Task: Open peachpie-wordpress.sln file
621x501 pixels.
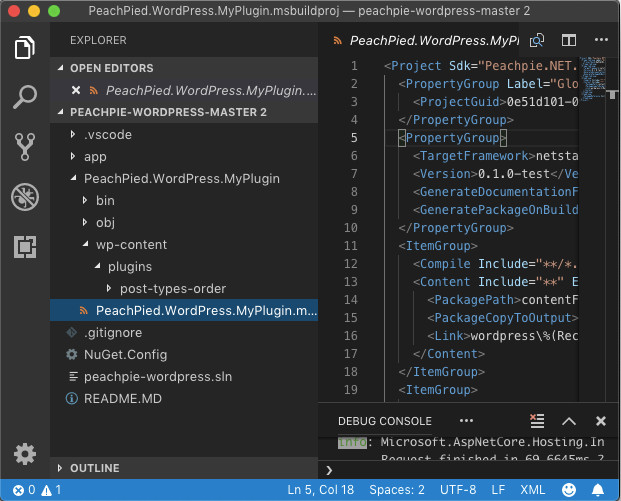Action: pos(184,376)
